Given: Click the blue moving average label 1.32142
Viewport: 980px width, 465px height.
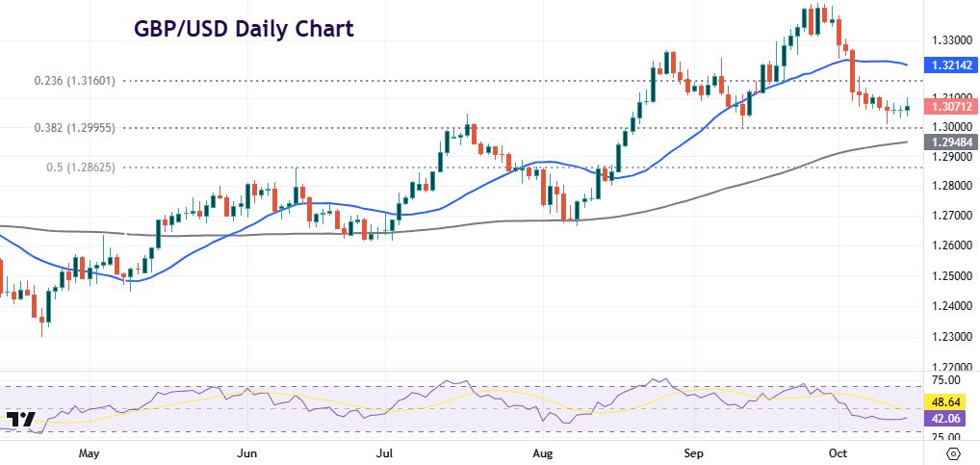Looking at the screenshot, I should 950,65.
